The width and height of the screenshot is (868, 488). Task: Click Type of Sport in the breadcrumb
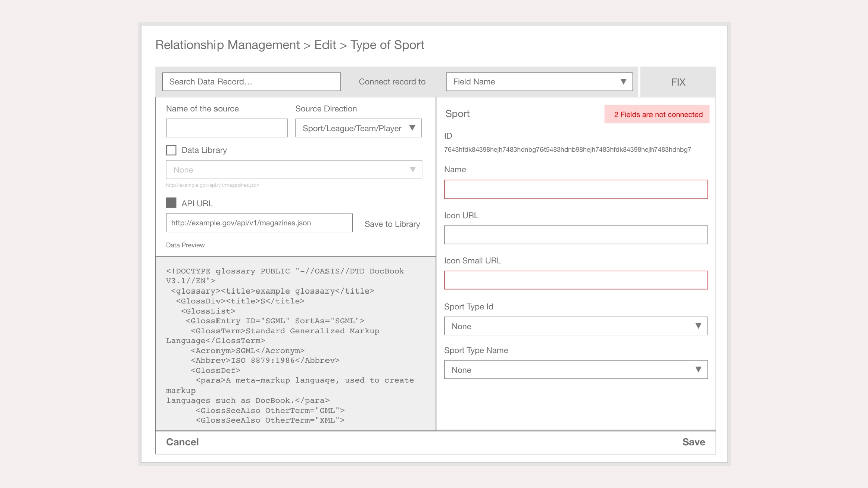[x=387, y=45]
